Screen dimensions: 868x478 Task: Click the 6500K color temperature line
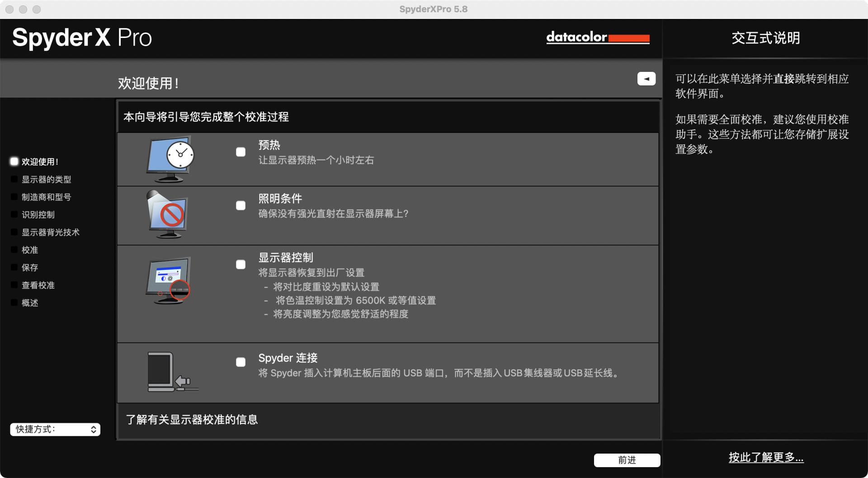[x=356, y=300]
